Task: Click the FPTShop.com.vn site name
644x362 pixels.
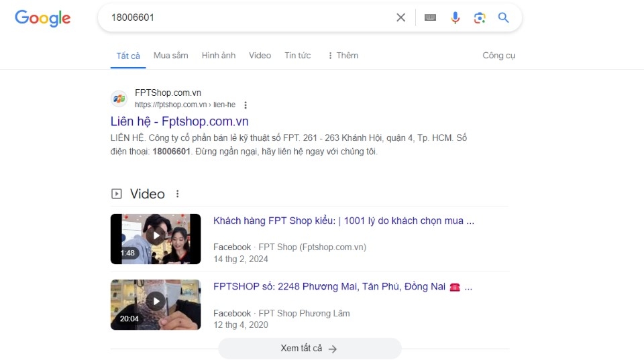Action: 168,93
